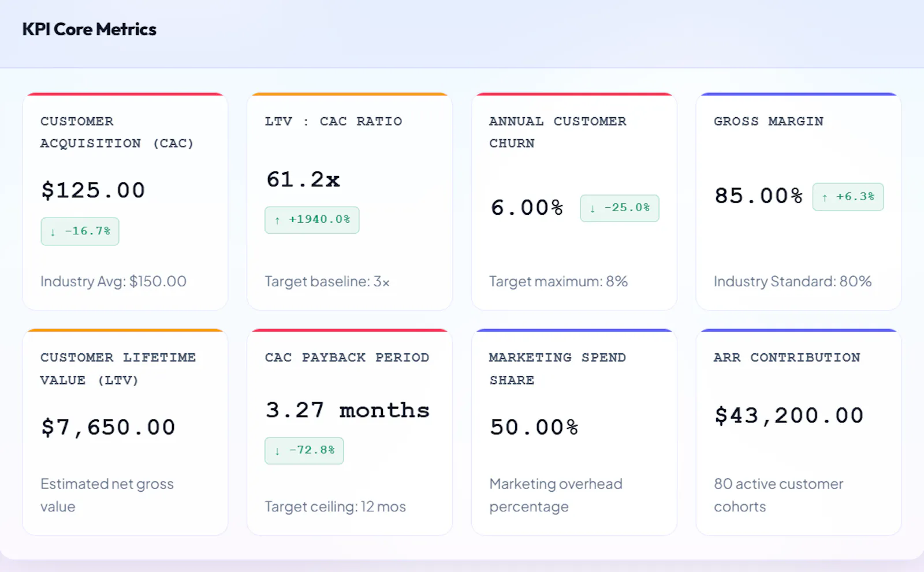This screenshot has width=924, height=572.
Task: Click the Industry Standard: 80% note
Action: click(x=792, y=281)
